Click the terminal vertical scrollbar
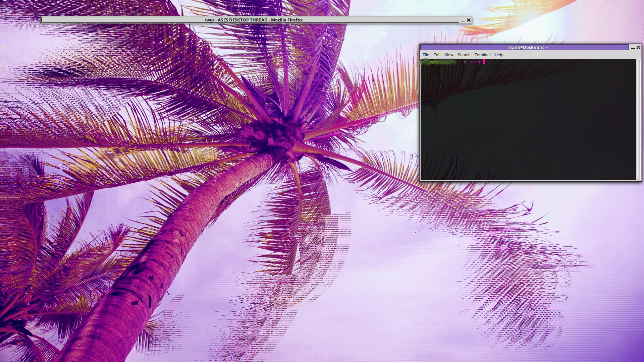The width and height of the screenshot is (644, 362). [638, 120]
